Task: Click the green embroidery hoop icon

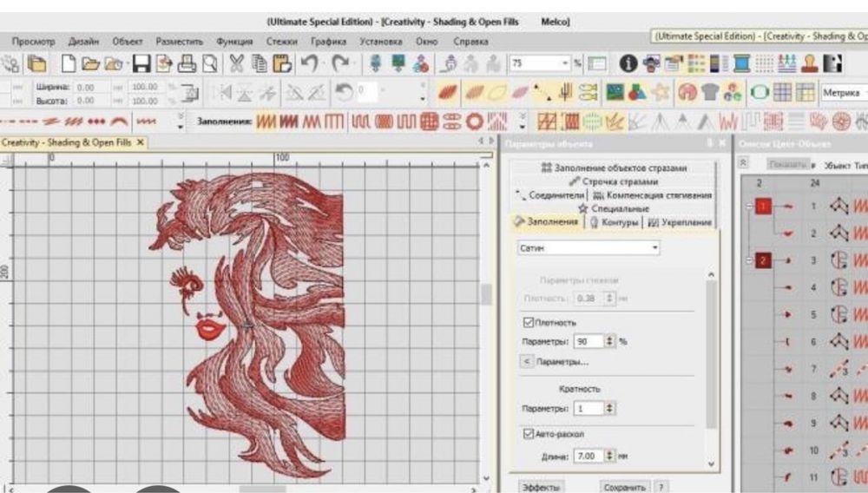Action: [x=759, y=92]
